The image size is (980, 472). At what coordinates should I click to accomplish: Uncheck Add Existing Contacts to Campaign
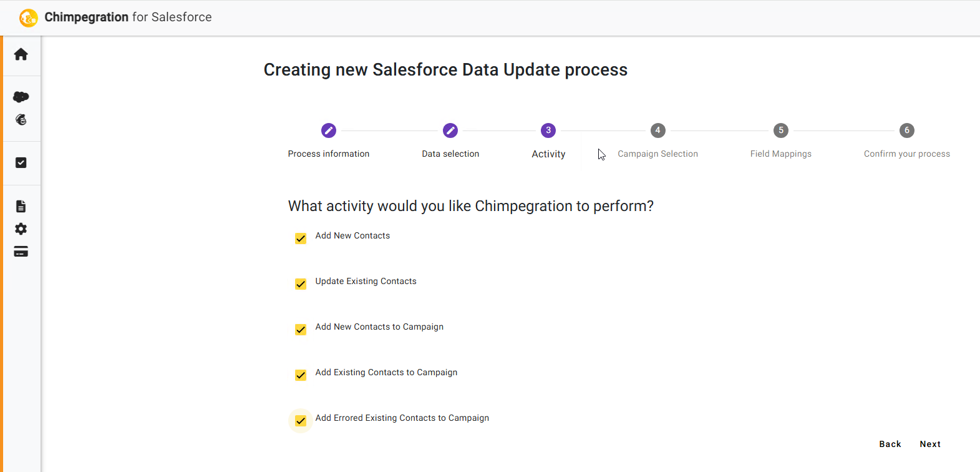pyautogui.click(x=301, y=375)
